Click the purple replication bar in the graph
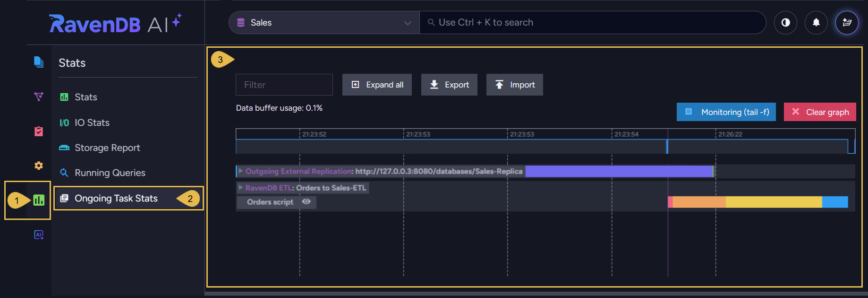Screen dimensions: 868x298 point(619,171)
